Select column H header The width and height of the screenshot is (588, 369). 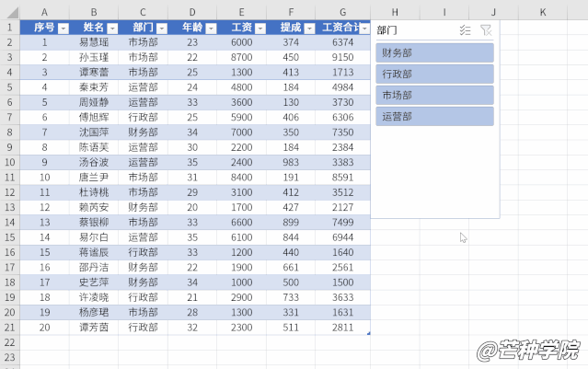pyautogui.click(x=394, y=12)
